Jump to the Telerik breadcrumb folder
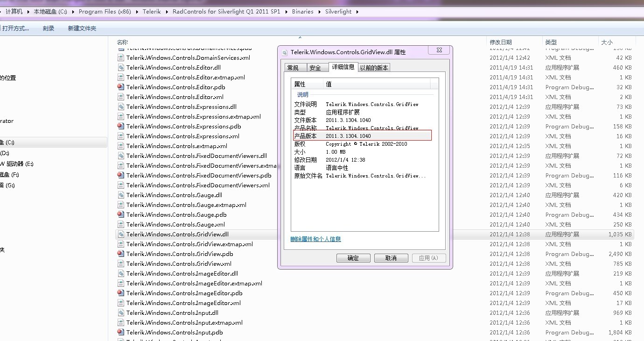The height and width of the screenshot is (341, 644). 152,12
